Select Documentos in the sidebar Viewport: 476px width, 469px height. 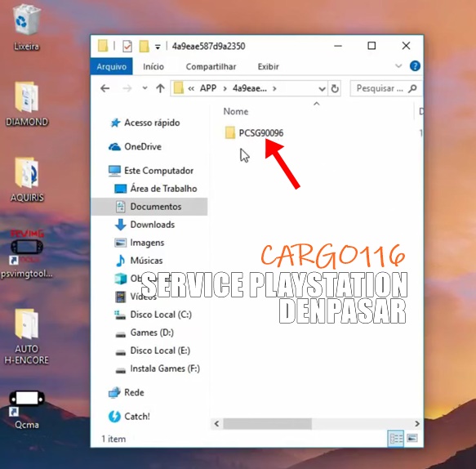click(149, 207)
